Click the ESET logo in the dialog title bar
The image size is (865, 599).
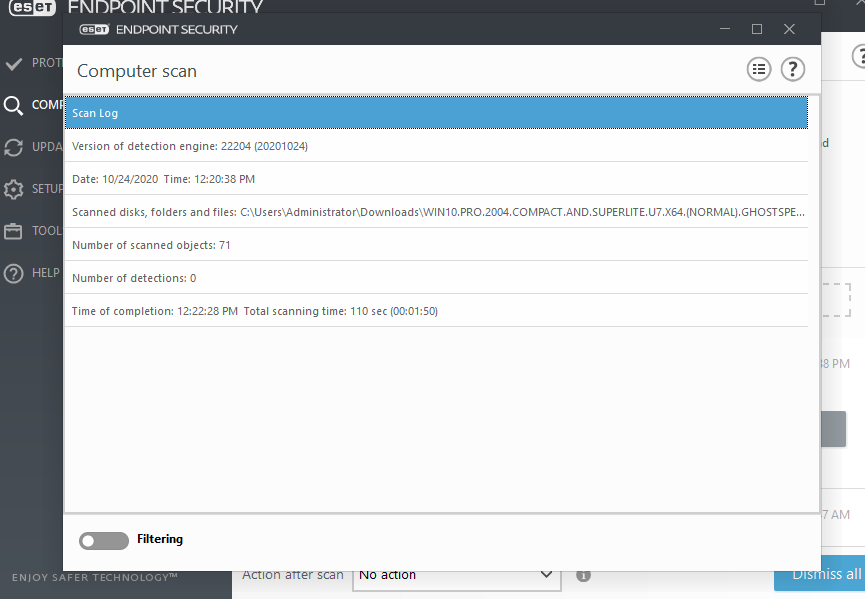pos(94,29)
